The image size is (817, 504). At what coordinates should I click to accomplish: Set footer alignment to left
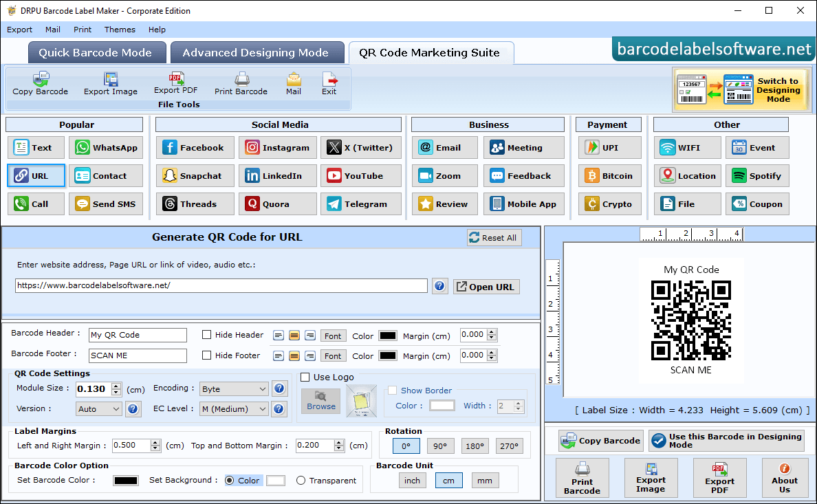pos(279,356)
